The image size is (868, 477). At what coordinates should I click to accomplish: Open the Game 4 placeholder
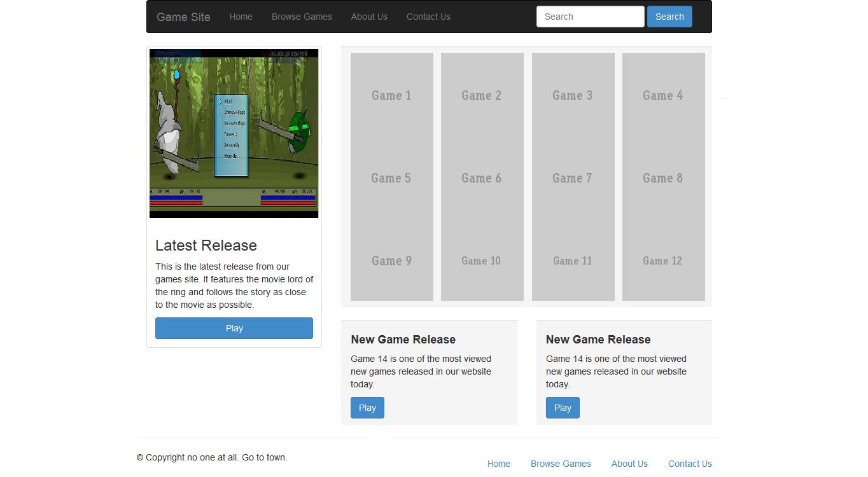coord(663,95)
